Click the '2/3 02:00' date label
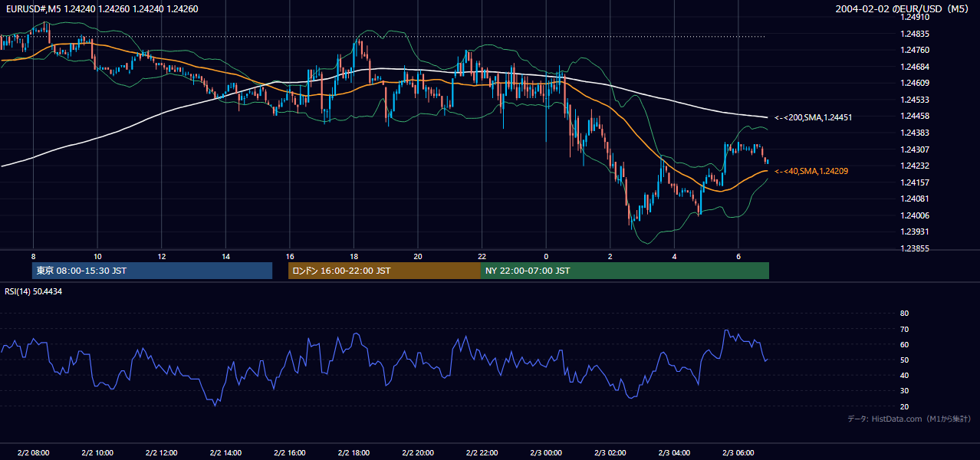Viewport: 980px width, 460px height. coord(610,453)
